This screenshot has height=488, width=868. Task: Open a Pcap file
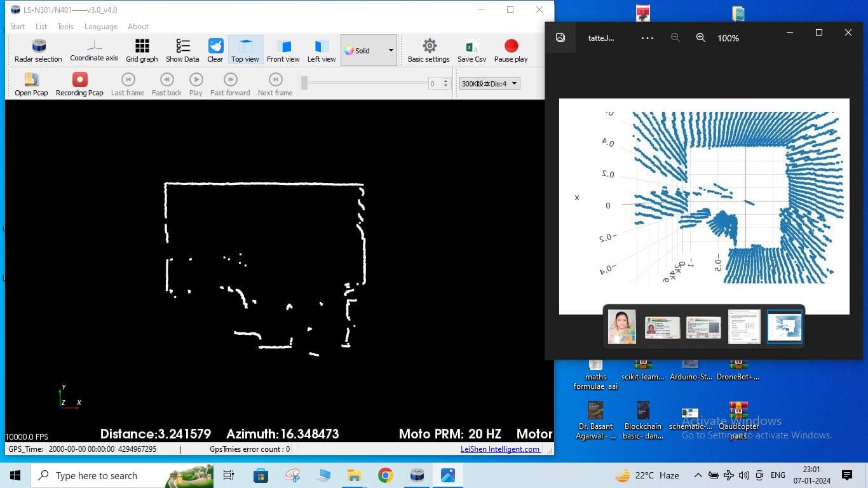(x=31, y=84)
